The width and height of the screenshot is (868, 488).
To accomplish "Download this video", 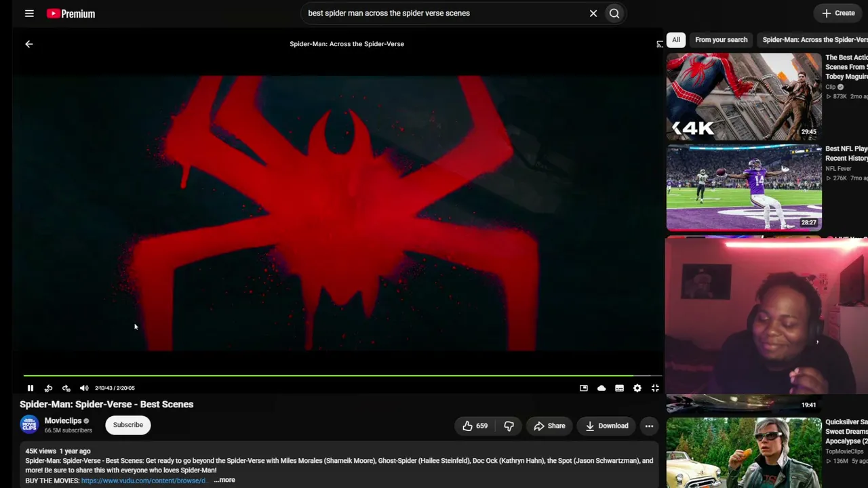I will 607,426.
